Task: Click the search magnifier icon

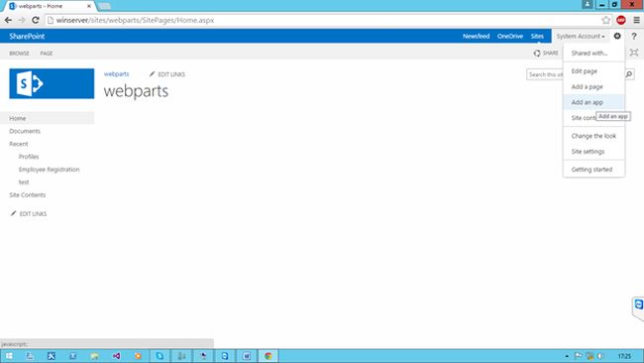Action: [629, 74]
